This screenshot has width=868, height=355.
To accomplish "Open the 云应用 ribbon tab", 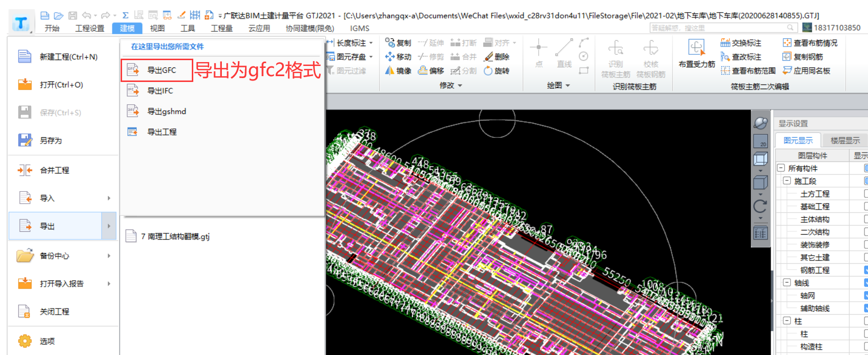I will [259, 28].
